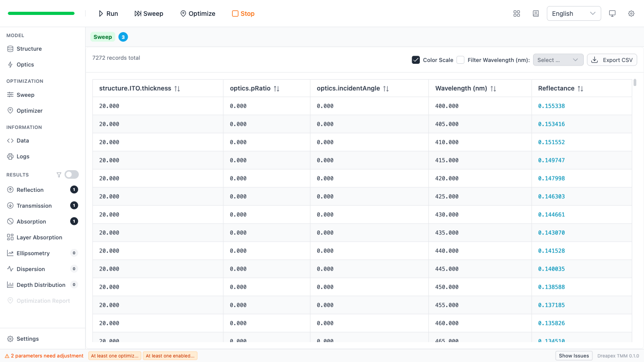
Task: Sort by the Reflectance column sort icon
Action: [x=580, y=89]
